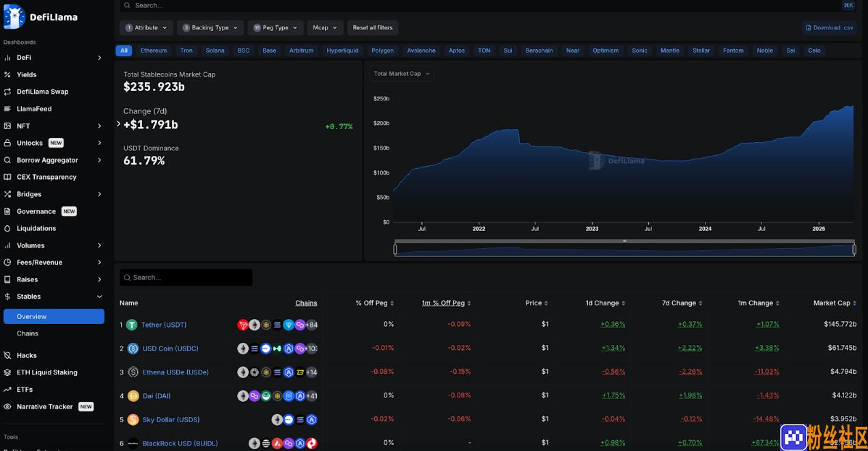Click the ETFs trend icon
The height and width of the screenshot is (451, 868).
pos(8,389)
